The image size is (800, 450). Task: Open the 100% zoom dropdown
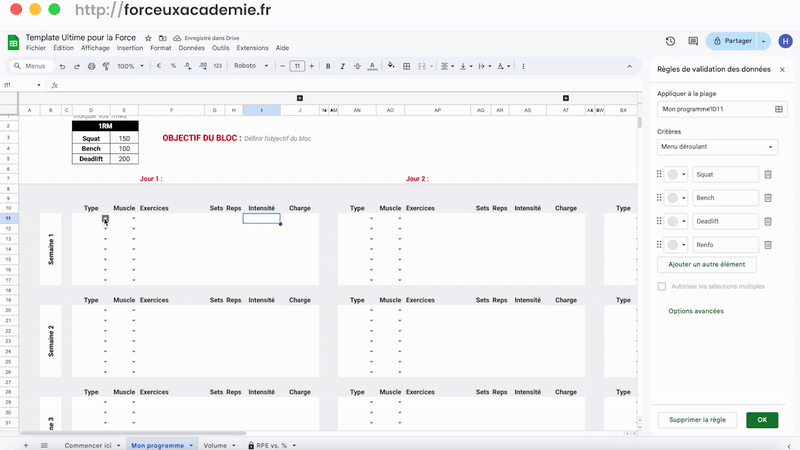coord(131,66)
